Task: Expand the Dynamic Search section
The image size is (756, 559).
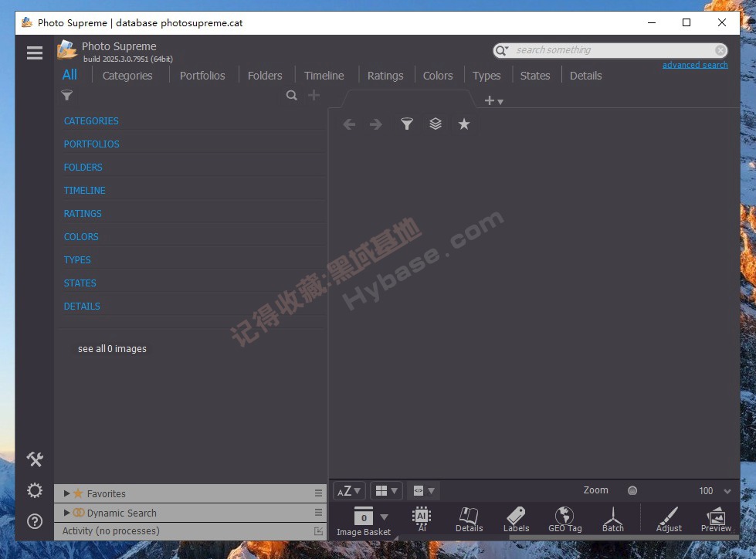Action: click(67, 513)
